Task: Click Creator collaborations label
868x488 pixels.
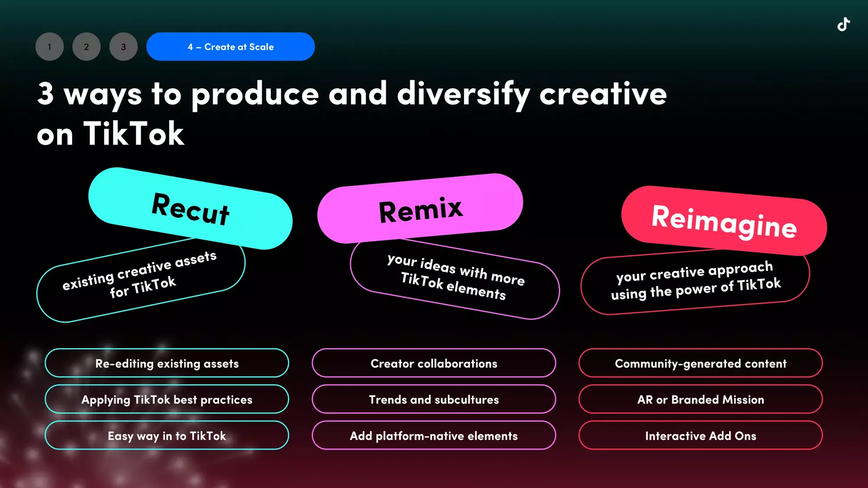Action: [434, 363]
